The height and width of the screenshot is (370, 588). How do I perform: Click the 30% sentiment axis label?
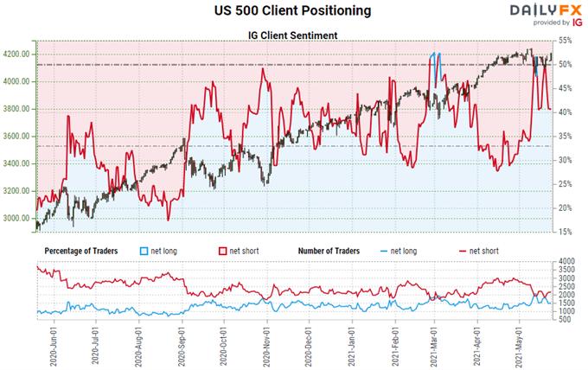(x=566, y=161)
